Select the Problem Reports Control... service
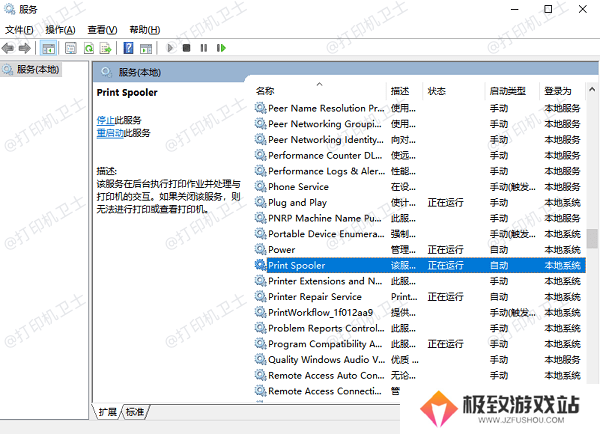 point(326,328)
